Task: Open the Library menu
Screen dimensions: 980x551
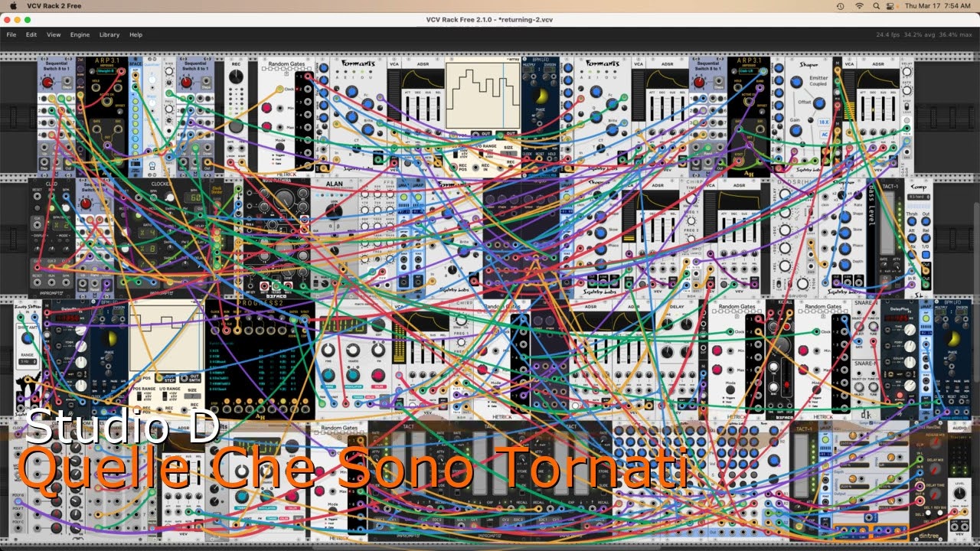Action: (109, 34)
